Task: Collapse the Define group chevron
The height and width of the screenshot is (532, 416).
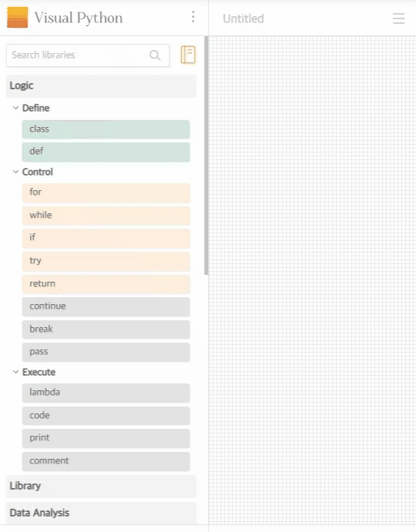Action: click(15, 108)
